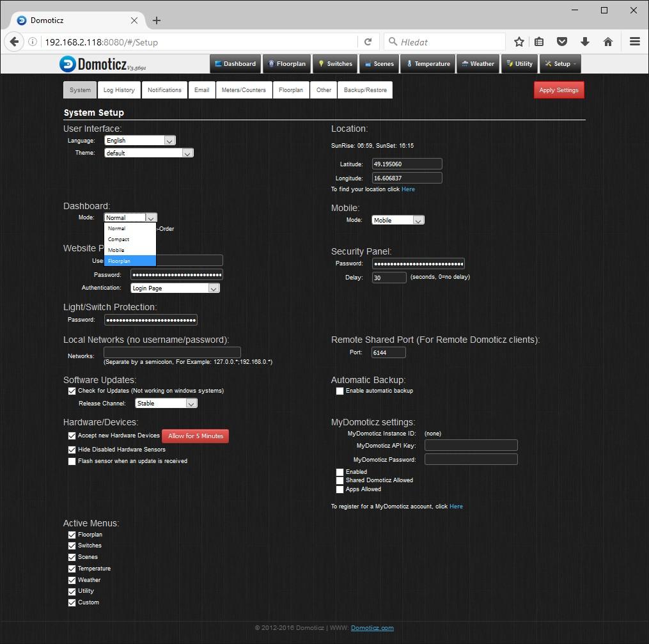Open the Floorplan settings tab
This screenshot has width=649, height=644.
pyautogui.click(x=291, y=90)
